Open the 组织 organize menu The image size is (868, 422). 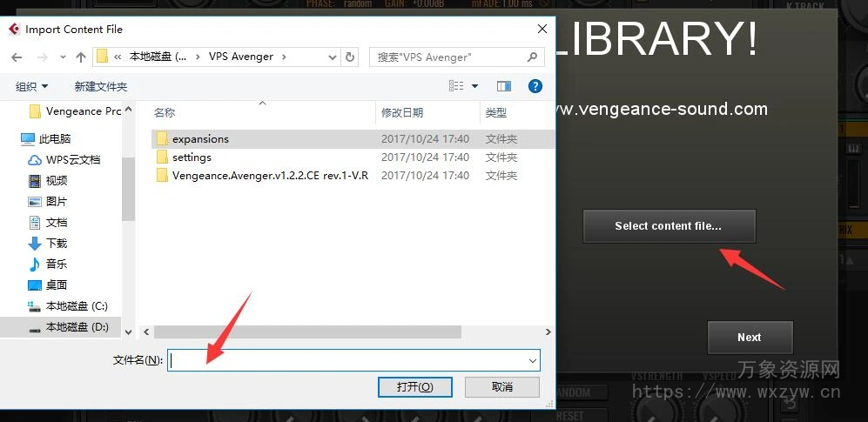[x=32, y=86]
